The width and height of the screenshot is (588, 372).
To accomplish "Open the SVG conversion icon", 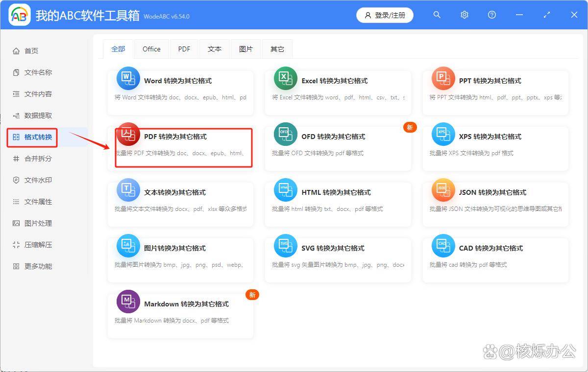I will pos(286,246).
